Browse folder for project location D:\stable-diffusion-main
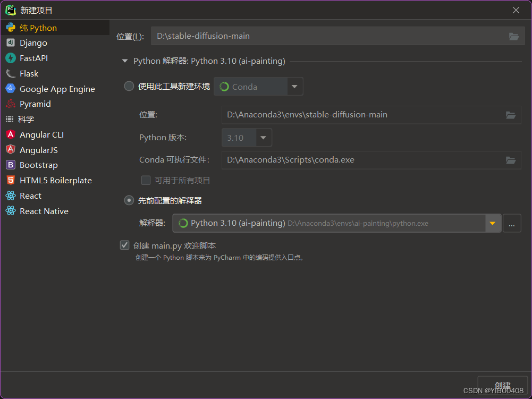The width and height of the screenshot is (532, 399). point(514,36)
